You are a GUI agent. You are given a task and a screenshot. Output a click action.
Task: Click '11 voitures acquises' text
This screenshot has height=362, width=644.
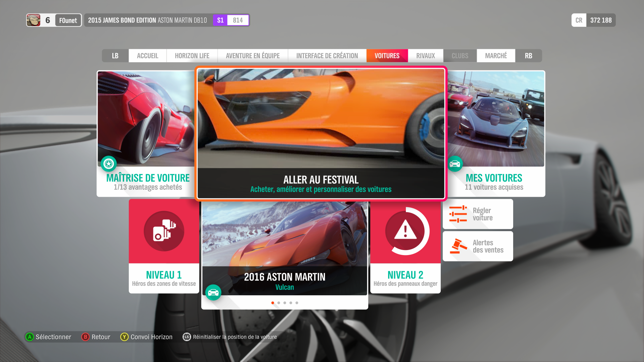[x=494, y=187]
